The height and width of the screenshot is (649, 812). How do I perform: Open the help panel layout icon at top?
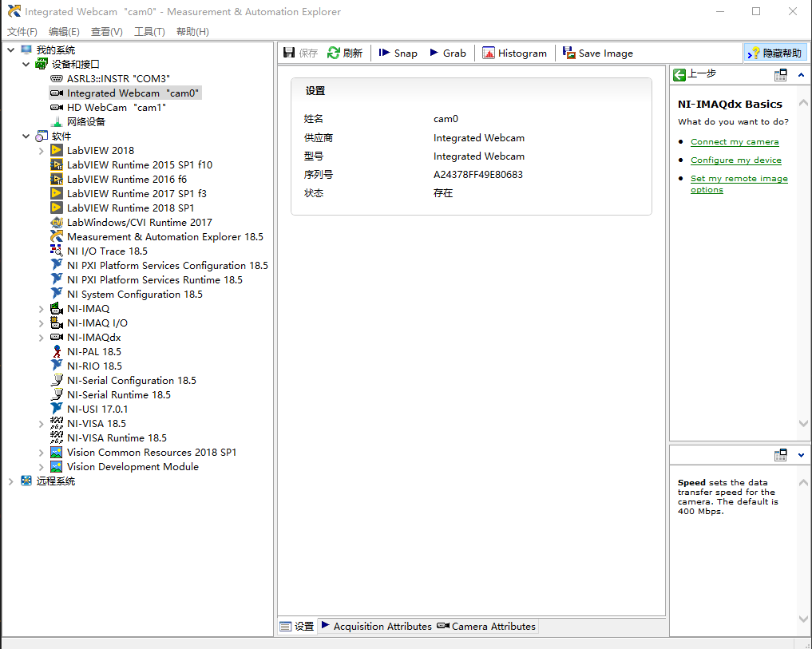pyautogui.click(x=780, y=75)
